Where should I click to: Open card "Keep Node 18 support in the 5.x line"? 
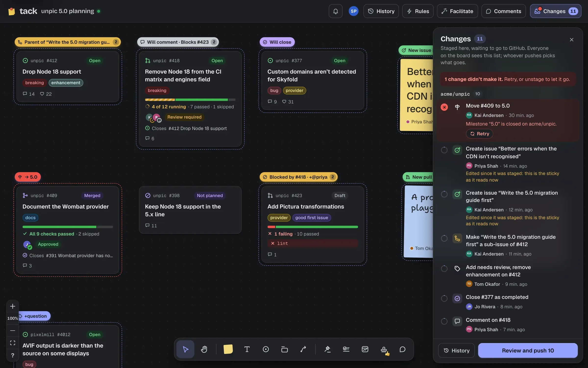(x=190, y=210)
